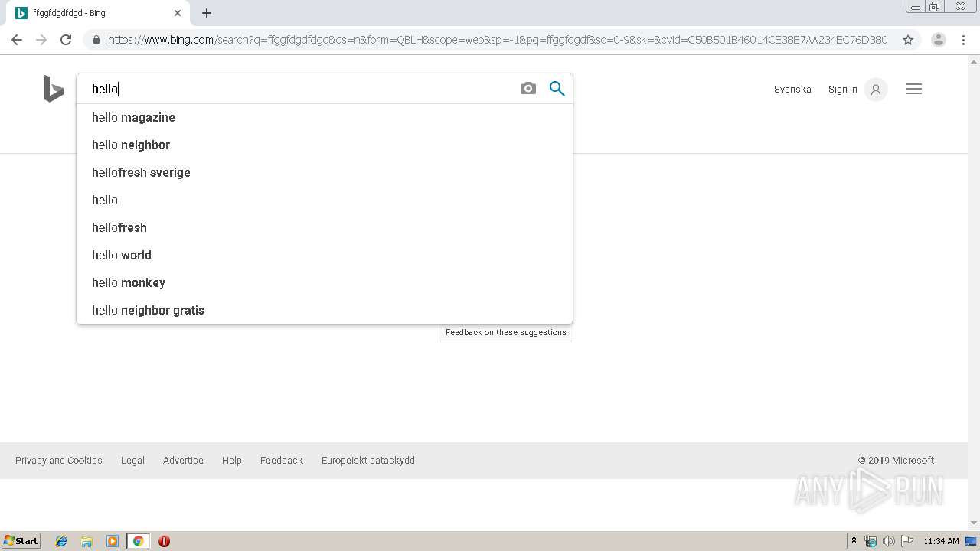Select the 'hellofresh' suggestion
This screenshot has height=551, width=980.
(x=325, y=227)
